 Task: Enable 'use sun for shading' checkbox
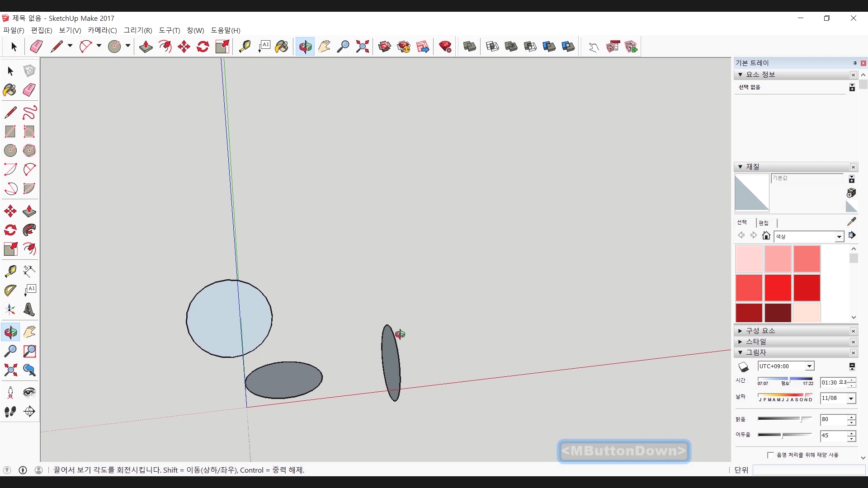[x=770, y=455]
